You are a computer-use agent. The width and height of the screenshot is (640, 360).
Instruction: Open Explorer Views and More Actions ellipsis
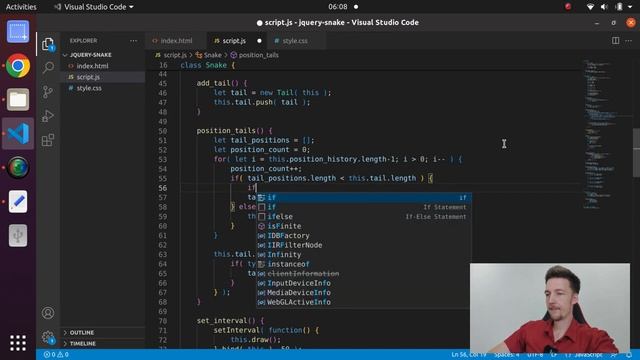[x=133, y=41]
